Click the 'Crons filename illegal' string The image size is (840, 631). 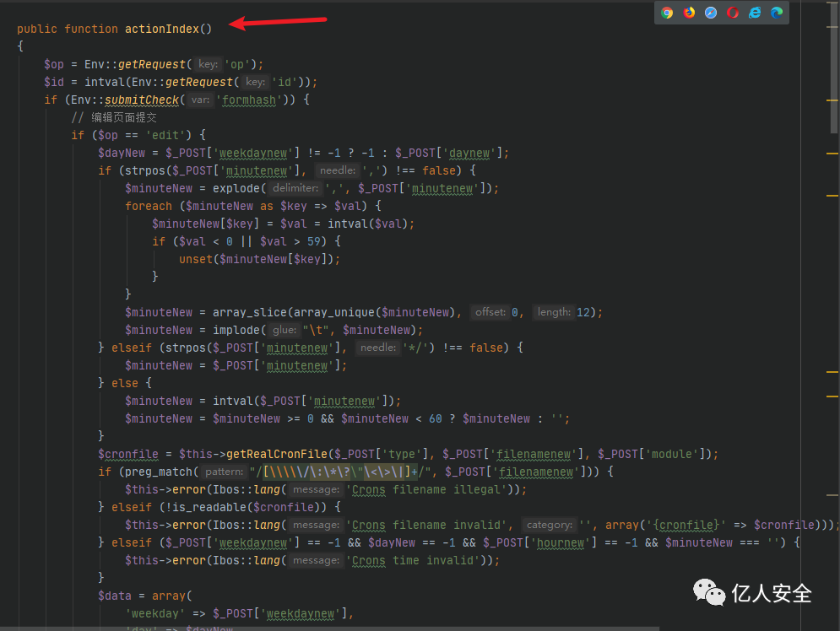[x=426, y=490]
